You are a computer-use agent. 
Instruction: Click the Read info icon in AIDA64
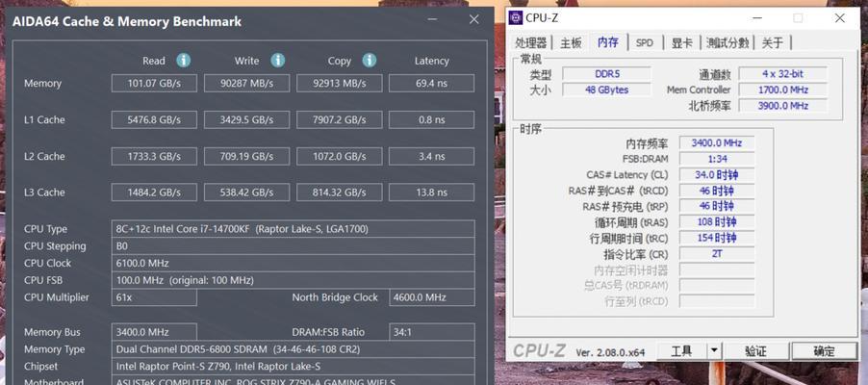(x=183, y=61)
